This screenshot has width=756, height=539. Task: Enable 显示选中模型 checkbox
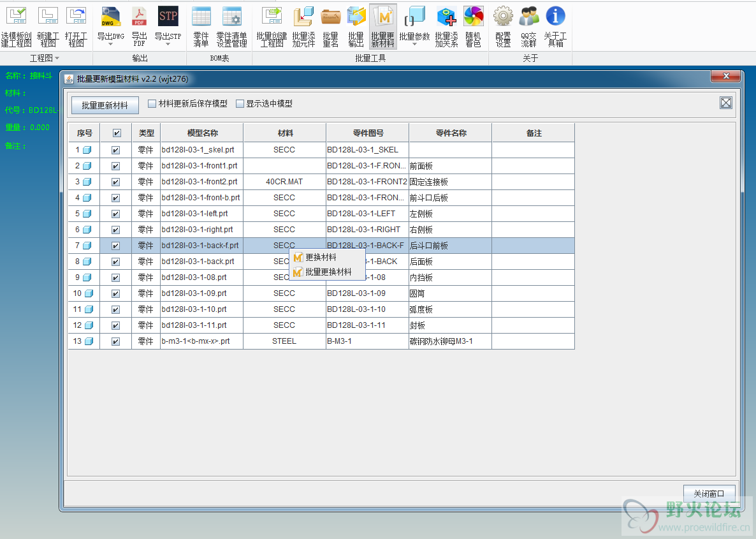(x=240, y=103)
